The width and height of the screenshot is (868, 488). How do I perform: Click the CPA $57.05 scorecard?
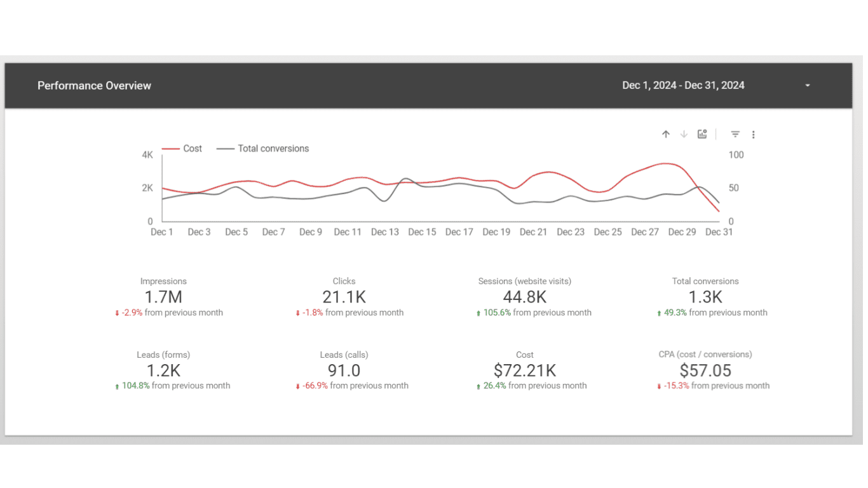[x=705, y=370]
